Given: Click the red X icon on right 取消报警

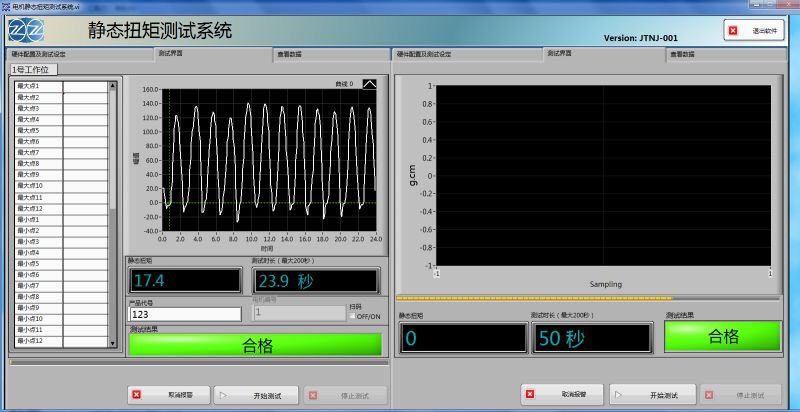Looking at the screenshot, I should (x=529, y=395).
